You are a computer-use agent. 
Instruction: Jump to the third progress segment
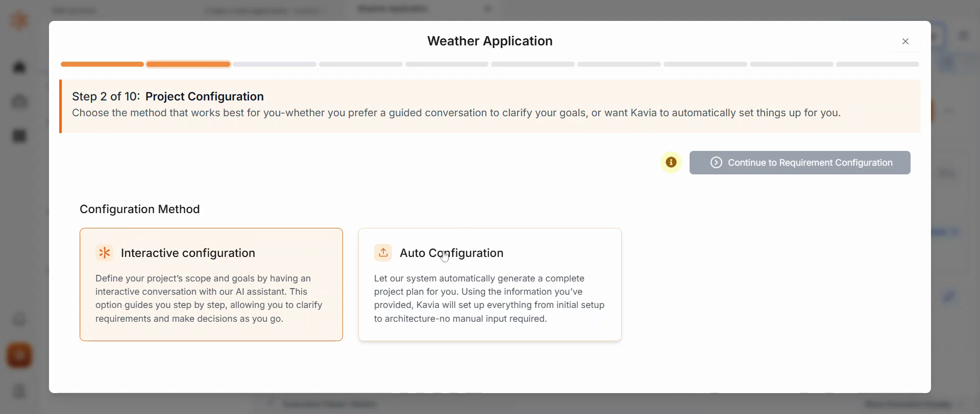[x=275, y=64]
